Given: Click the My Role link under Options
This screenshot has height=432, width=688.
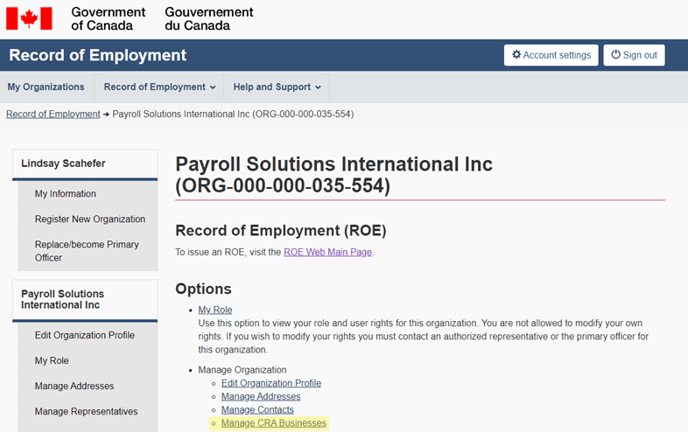Looking at the screenshot, I should [x=215, y=310].
